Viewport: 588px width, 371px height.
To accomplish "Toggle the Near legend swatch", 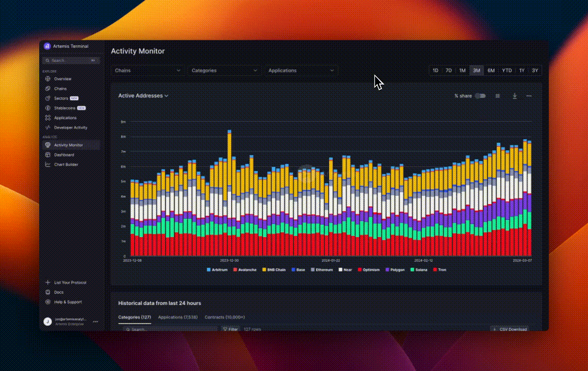I will point(340,269).
